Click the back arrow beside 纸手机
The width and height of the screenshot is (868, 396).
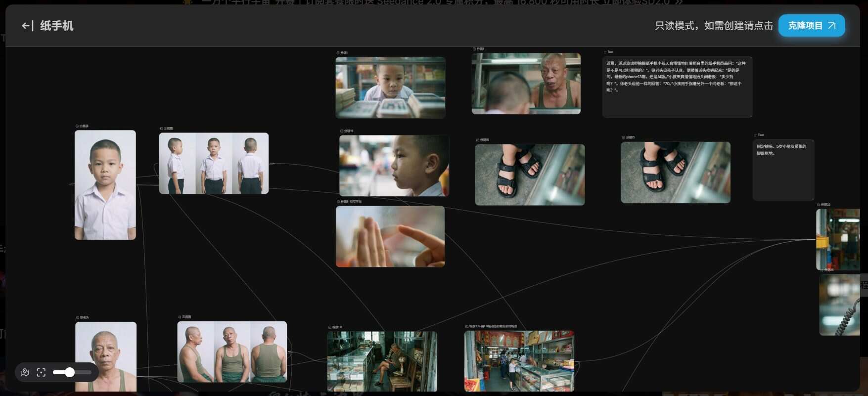(27, 26)
